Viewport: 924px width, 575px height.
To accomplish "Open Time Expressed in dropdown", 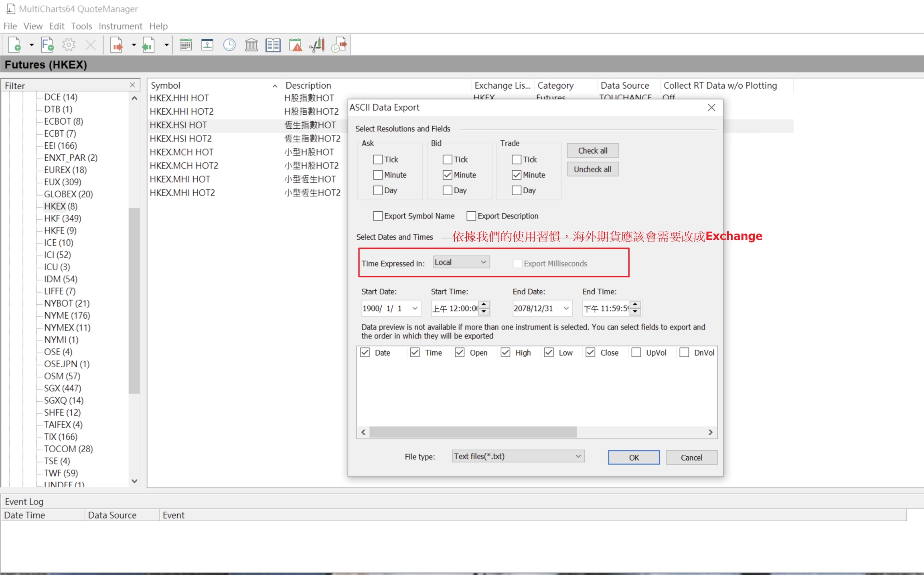I will (461, 262).
